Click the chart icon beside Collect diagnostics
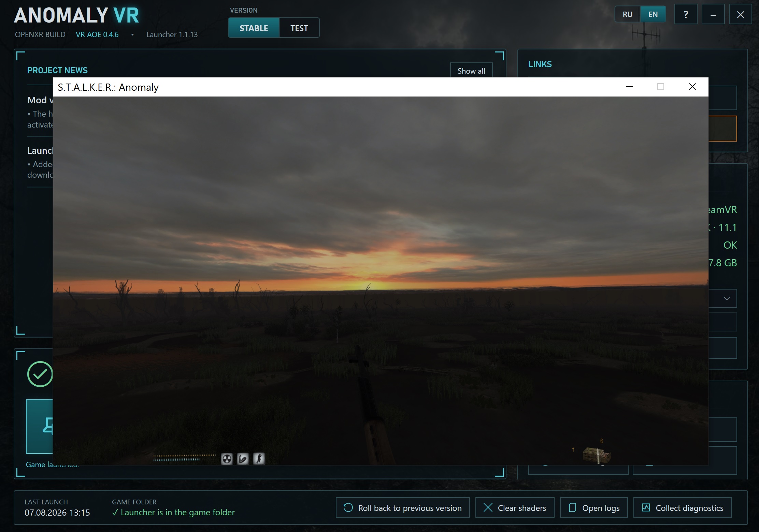This screenshot has width=759, height=532. pyautogui.click(x=646, y=507)
